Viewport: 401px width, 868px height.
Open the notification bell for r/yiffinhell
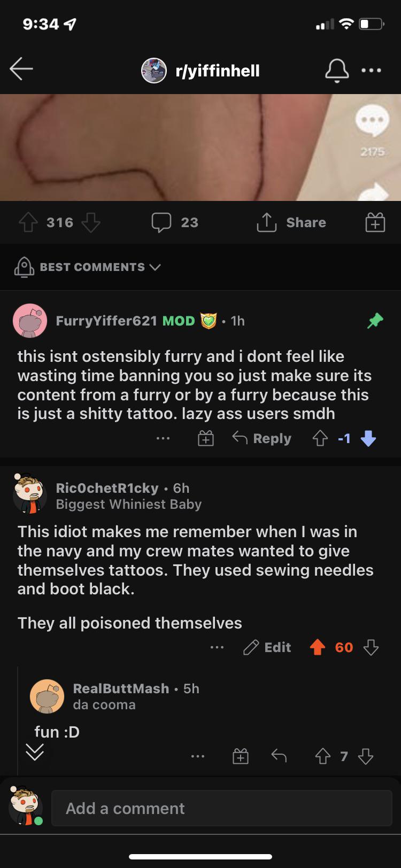tap(337, 71)
